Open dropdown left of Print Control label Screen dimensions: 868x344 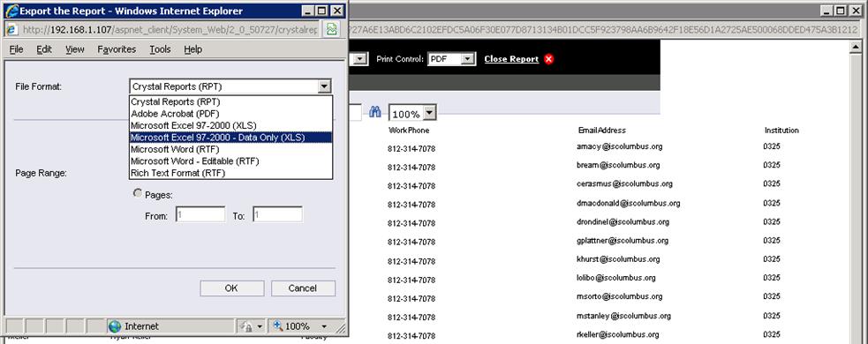pos(360,58)
